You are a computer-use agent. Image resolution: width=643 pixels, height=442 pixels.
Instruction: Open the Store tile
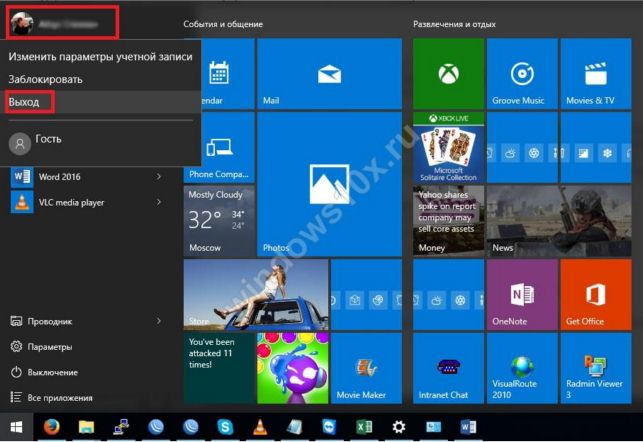256,294
